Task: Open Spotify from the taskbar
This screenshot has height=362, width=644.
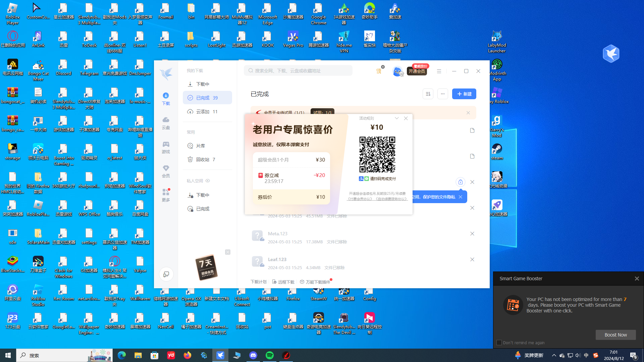Action: pos(270,355)
